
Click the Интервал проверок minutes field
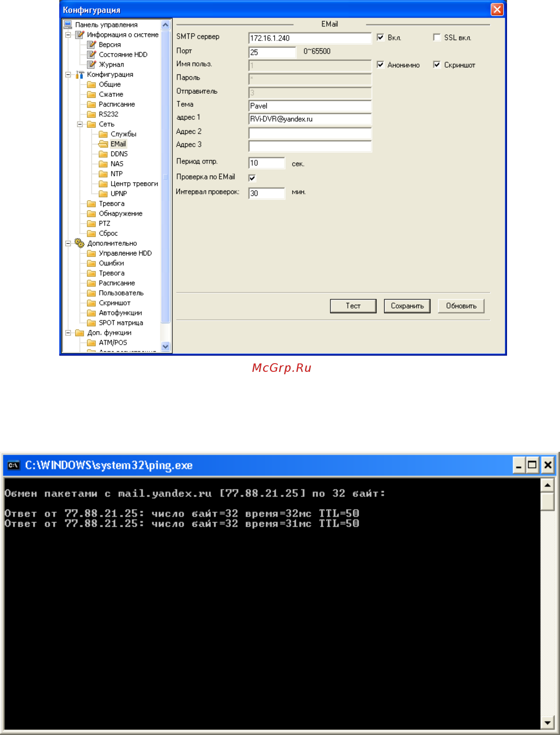pyautogui.click(x=267, y=193)
